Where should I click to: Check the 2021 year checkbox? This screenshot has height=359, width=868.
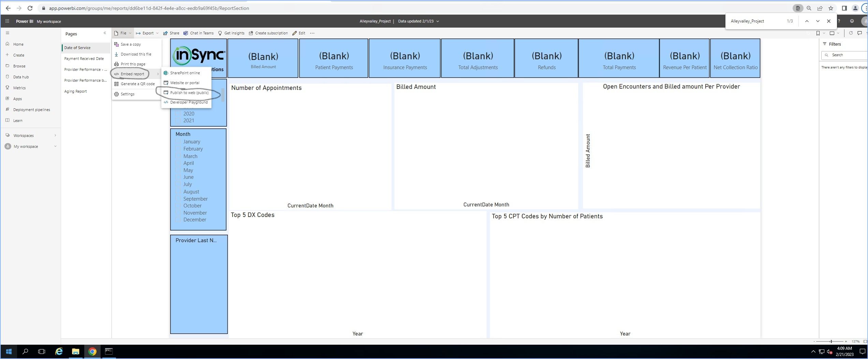pyautogui.click(x=178, y=120)
